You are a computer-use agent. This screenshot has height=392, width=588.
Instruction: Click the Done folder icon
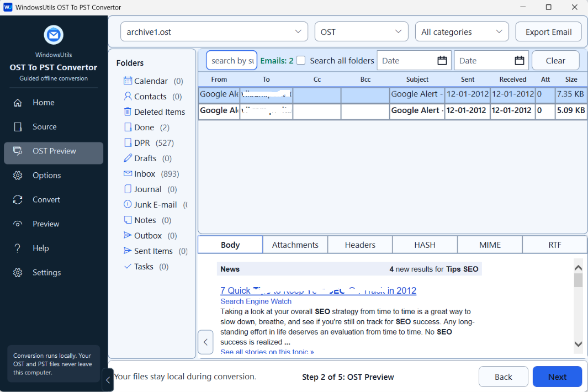128,127
